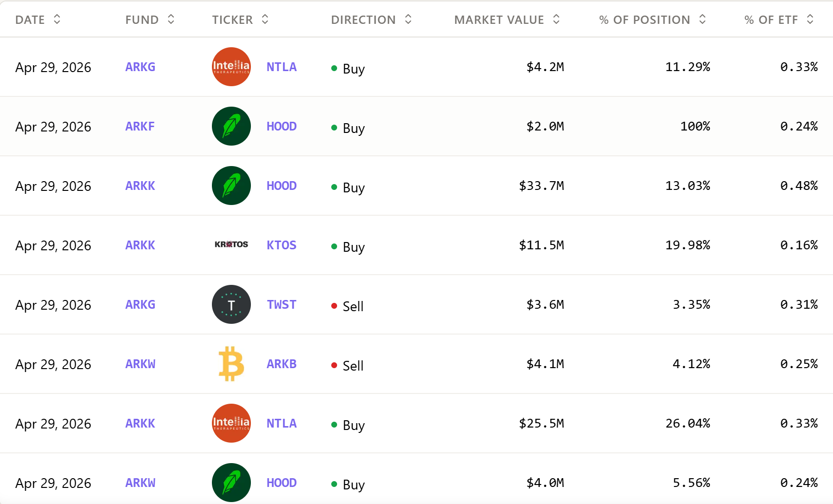Click the % OF POSITION sort arrows
The height and width of the screenshot is (504, 833).
[x=702, y=19]
